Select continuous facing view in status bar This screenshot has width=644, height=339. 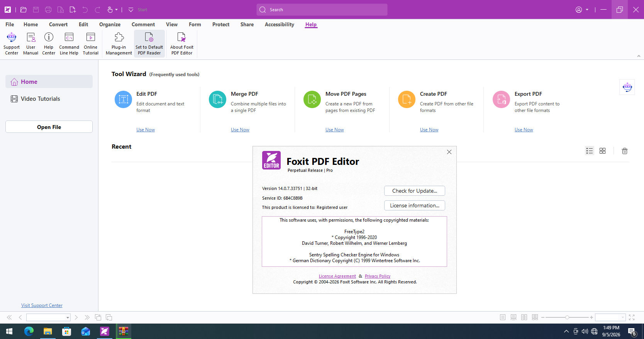[535, 317]
